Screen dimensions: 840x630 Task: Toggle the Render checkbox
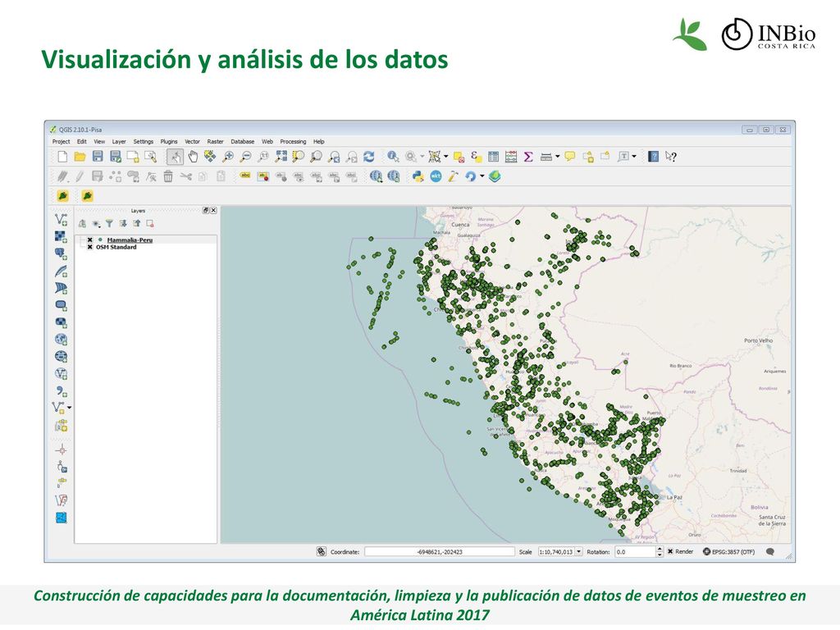tap(670, 551)
